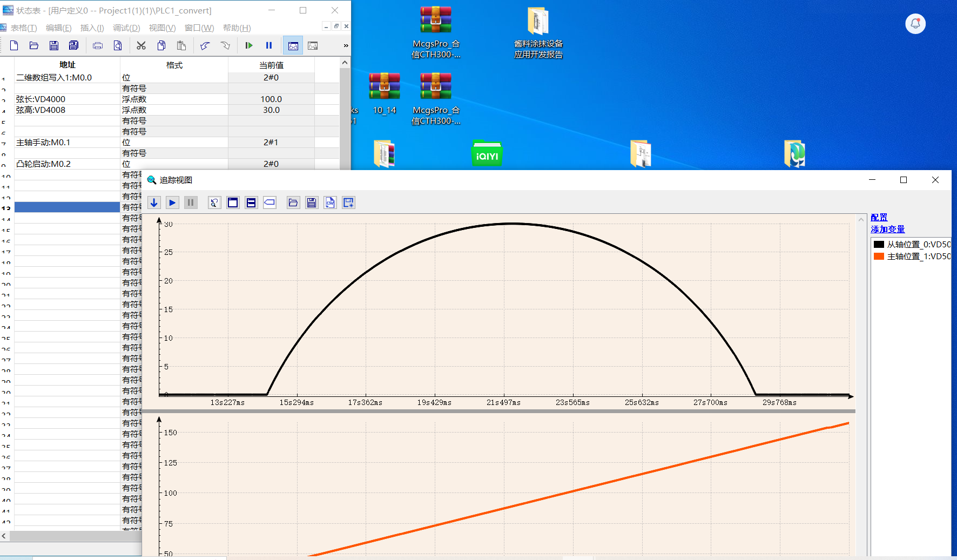Click the blue down-arrow download icon in trace view
This screenshot has height=560, width=957.
click(154, 203)
